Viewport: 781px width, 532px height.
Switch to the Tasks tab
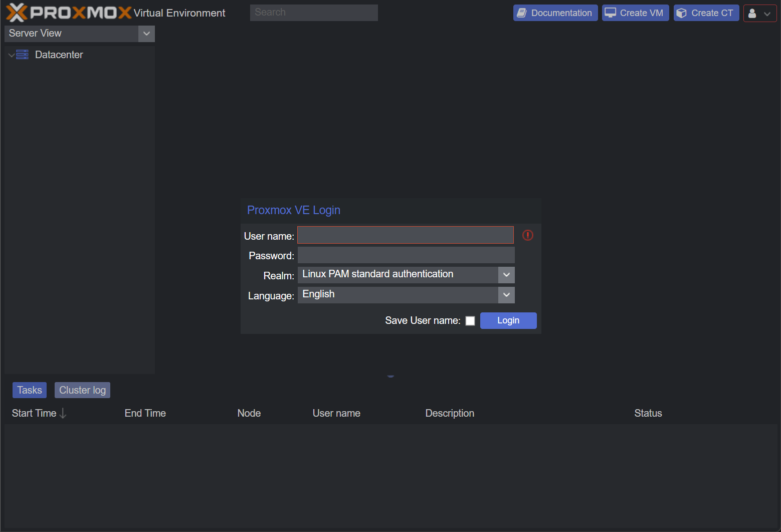tap(30, 390)
